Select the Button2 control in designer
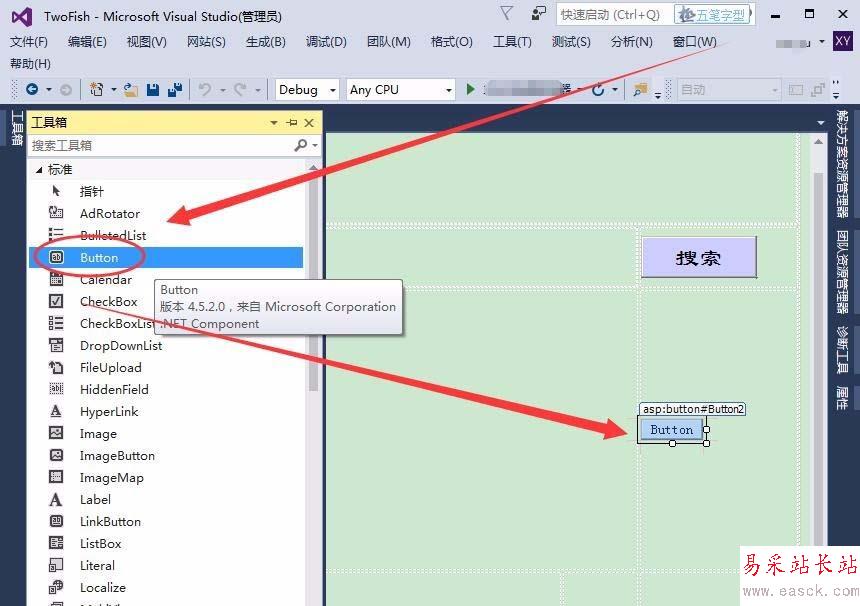Viewport: 860px width, 606px height. click(x=671, y=429)
